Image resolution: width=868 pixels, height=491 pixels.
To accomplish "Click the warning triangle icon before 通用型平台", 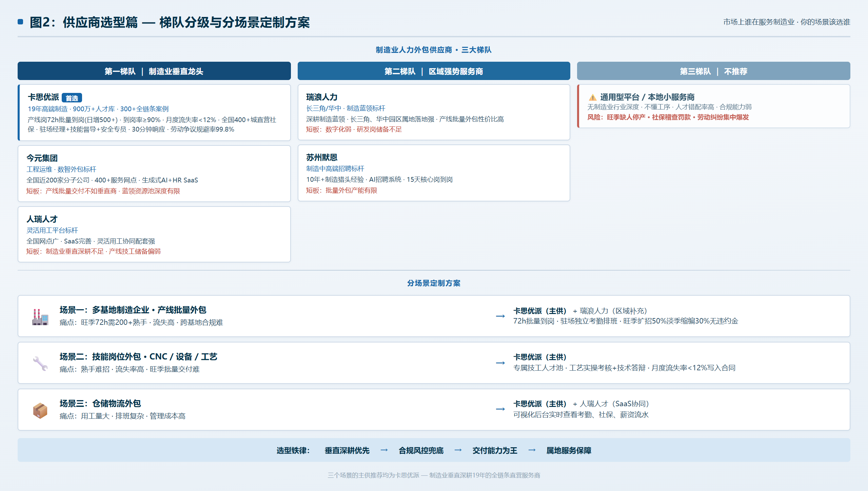I will (592, 97).
